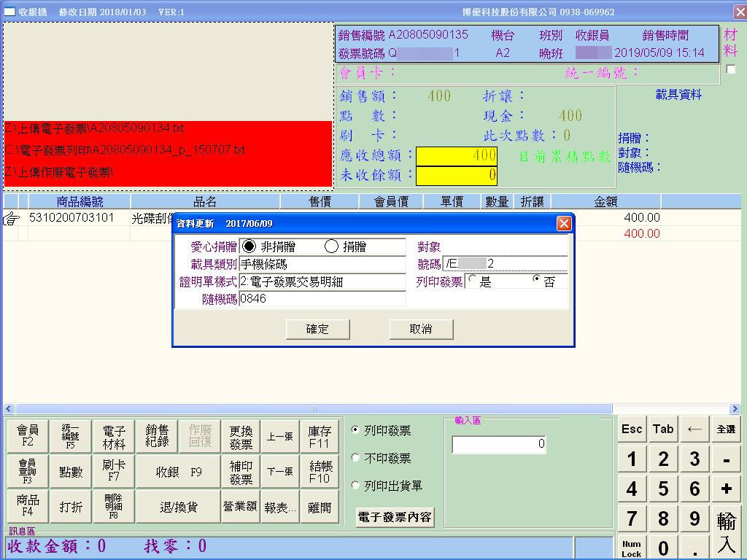
Task: Open the 報表 reports menu button
Action: pyautogui.click(x=280, y=507)
